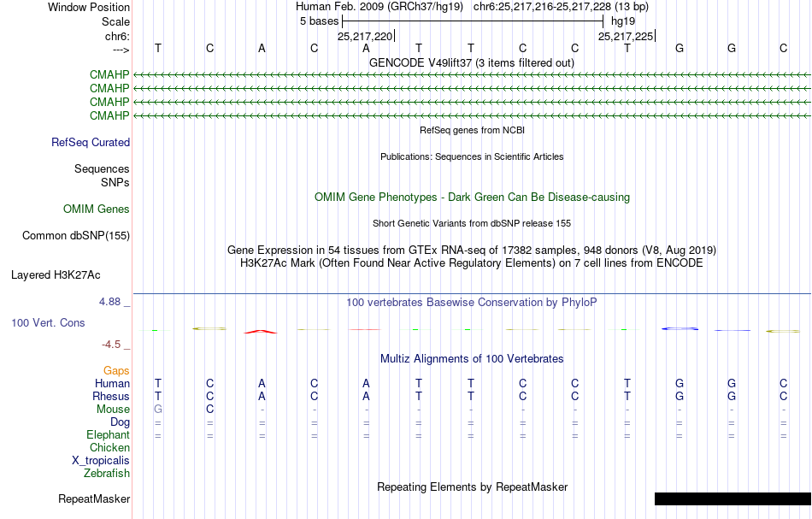The height and width of the screenshot is (519, 812).
Task: Click the hg19 label beside scale bar
Action: 623,21
